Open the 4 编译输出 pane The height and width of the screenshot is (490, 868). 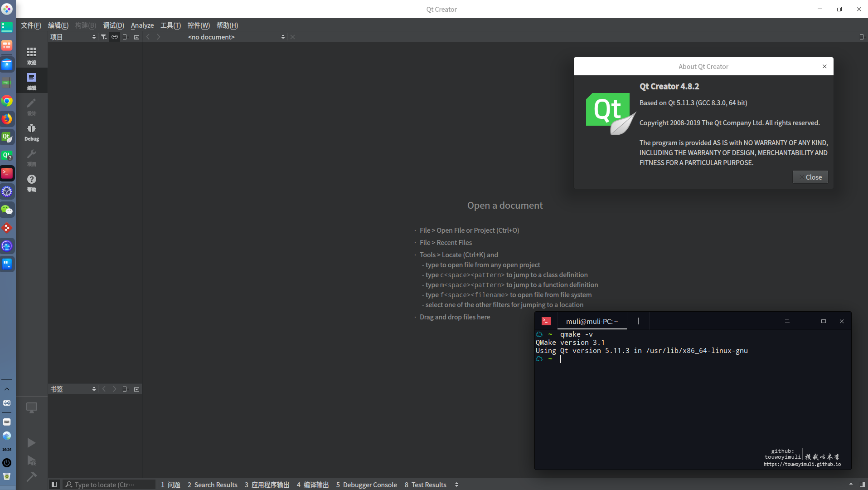pyautogui.click(x=313, y=485)
